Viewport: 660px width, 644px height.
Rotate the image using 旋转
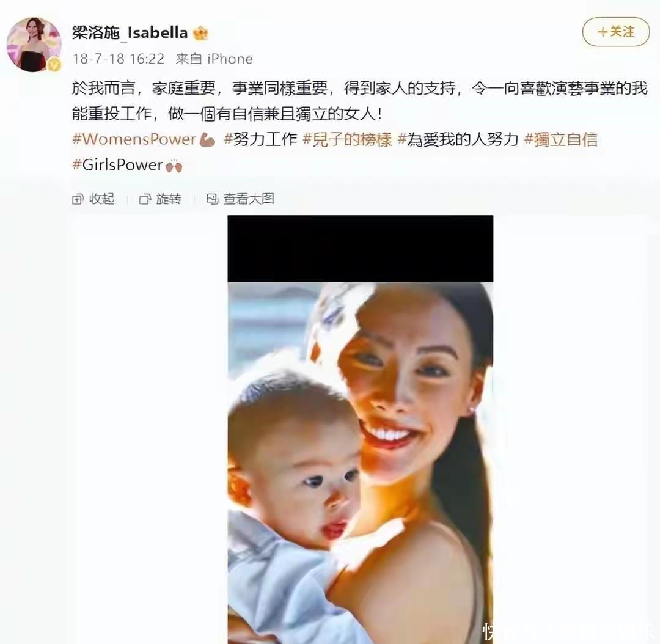[x=160, y=199]
